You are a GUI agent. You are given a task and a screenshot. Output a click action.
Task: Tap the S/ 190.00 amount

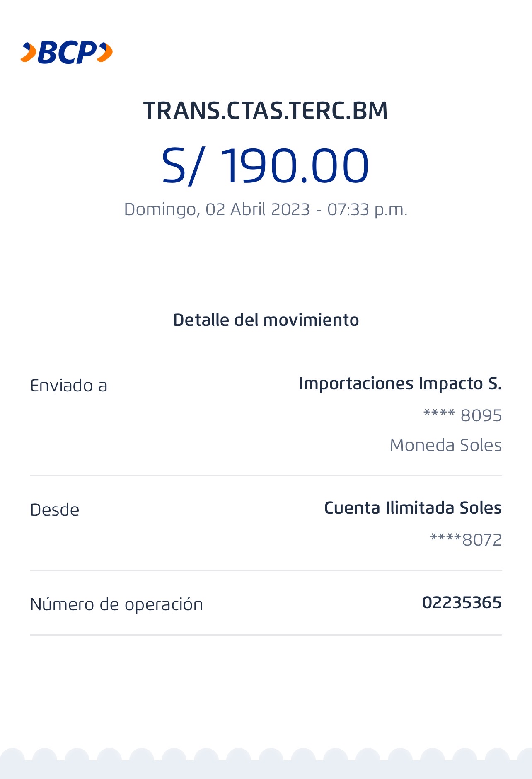click(x=265, y=165)
